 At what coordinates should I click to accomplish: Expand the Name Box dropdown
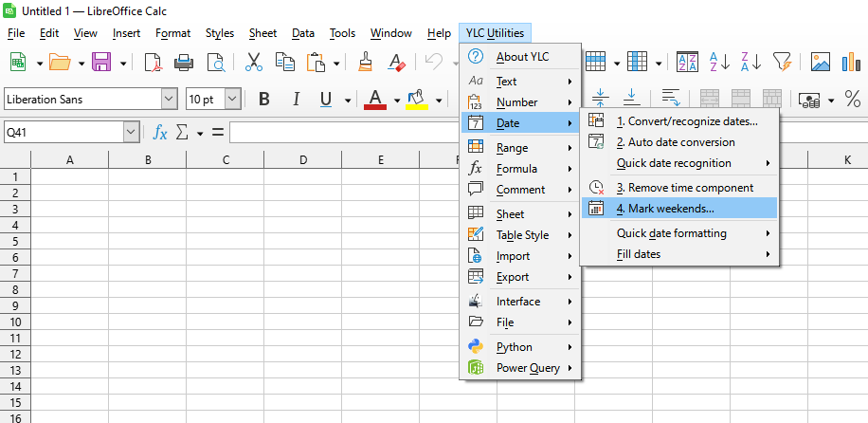[x=131, y=133]
